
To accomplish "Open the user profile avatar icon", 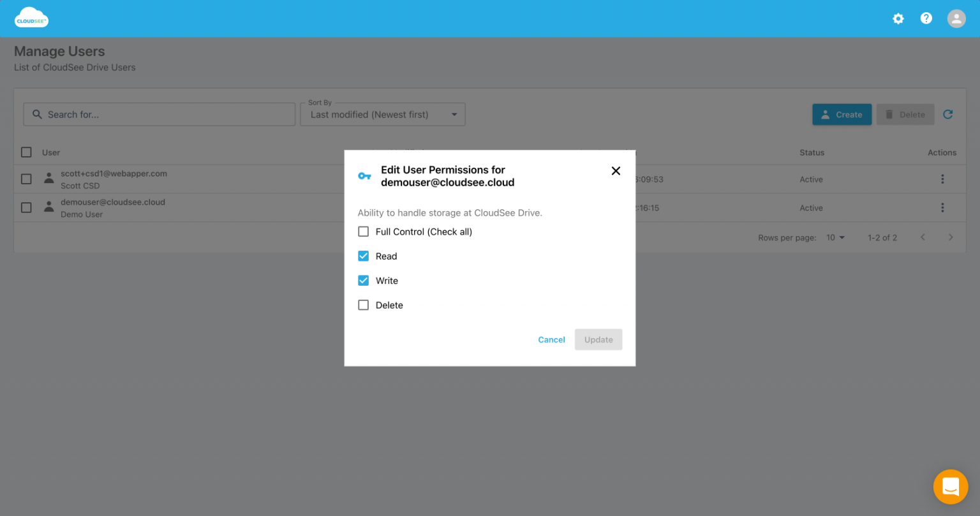I will tap(956, 18).
